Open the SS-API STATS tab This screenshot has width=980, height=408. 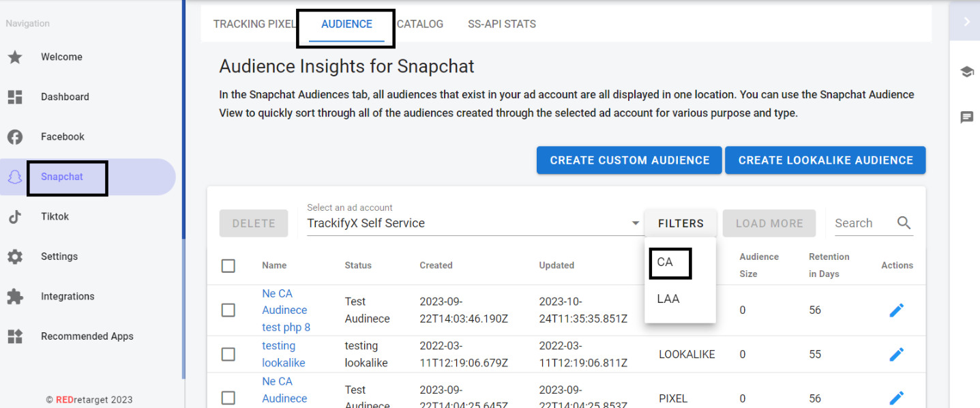point(501,24)
